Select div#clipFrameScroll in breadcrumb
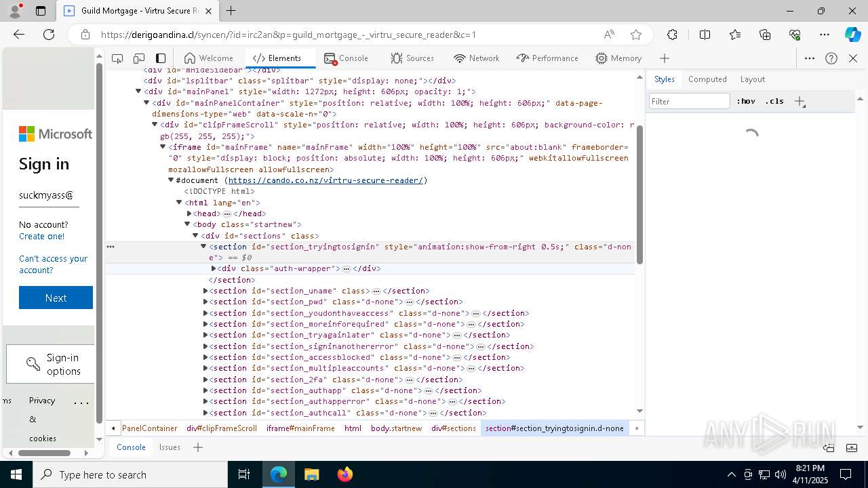The height and width of the screenshot is (488, 868). coord(222,428)
